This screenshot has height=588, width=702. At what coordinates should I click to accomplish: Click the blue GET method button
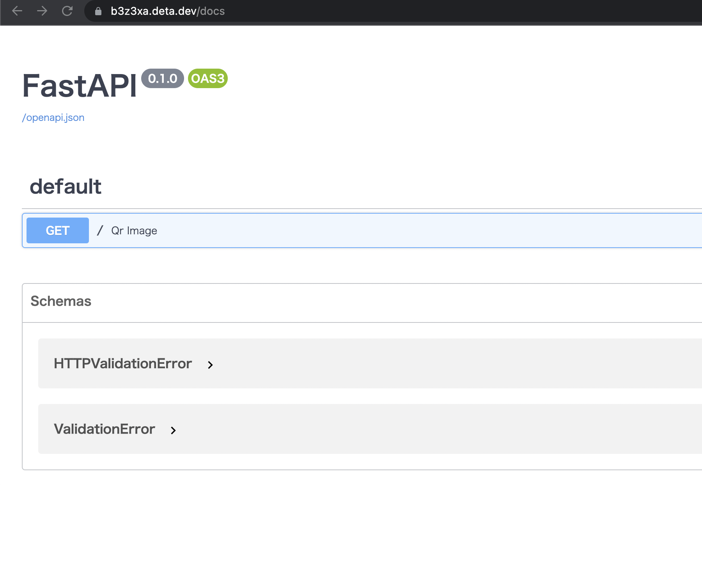point(58,230)
